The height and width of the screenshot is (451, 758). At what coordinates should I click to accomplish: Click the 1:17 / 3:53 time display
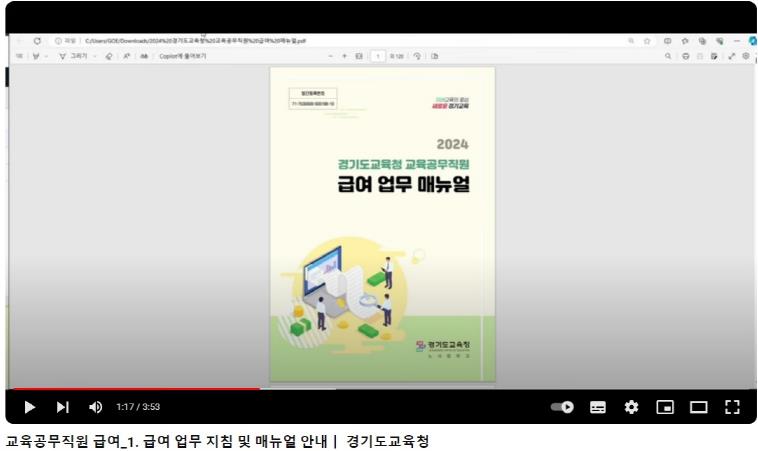tap(138, 407)
